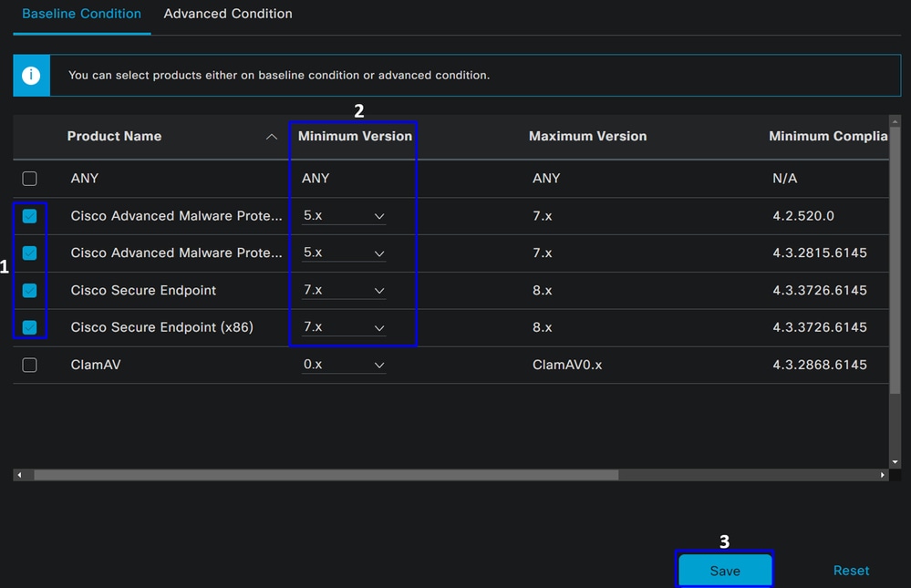Toggle Product Name sort arrow
The height and width of the screenshot is (588, 911).
pos(272,137)
